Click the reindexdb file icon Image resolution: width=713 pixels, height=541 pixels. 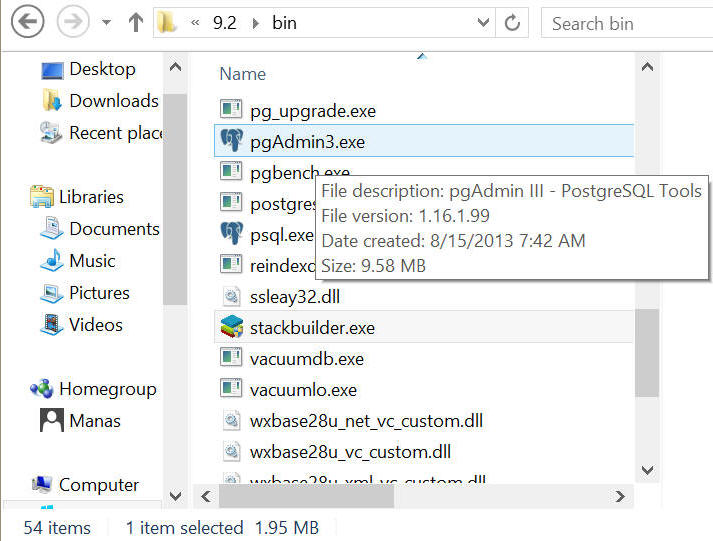point(231,264)
